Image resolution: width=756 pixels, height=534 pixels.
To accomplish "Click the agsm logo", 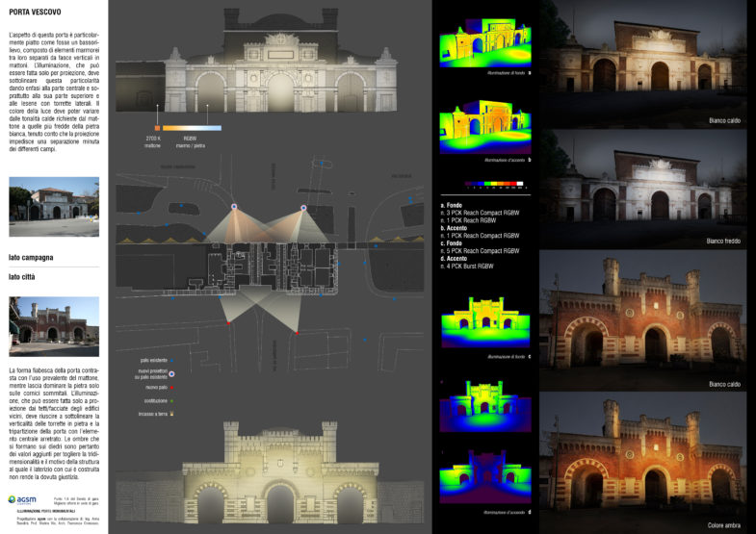I will pyautogui.click(x=22, y=499).
